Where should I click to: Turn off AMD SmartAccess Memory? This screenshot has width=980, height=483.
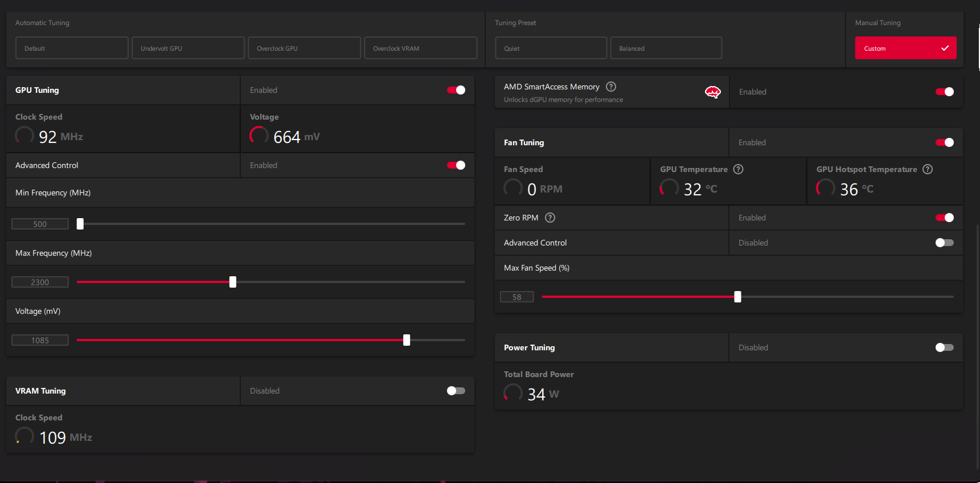(945, 92)
